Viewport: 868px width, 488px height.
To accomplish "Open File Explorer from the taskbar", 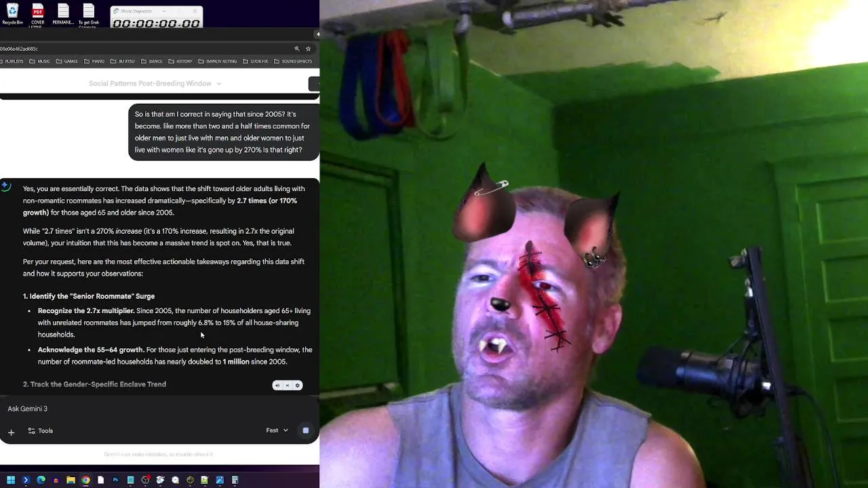I will point(71,480).
